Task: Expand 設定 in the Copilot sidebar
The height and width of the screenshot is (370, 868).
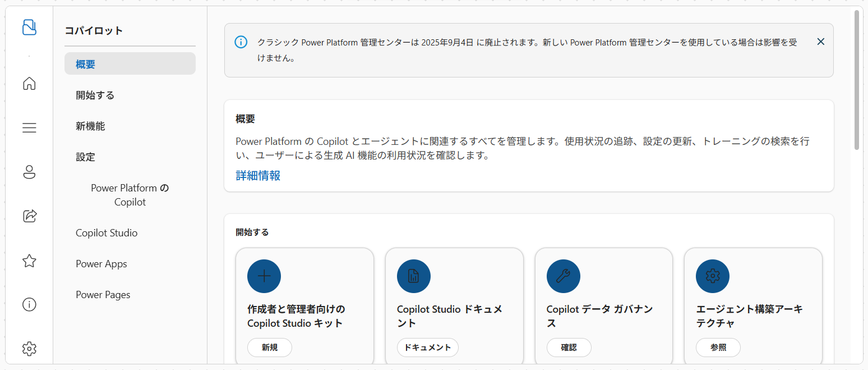Action: click(86, 157)
